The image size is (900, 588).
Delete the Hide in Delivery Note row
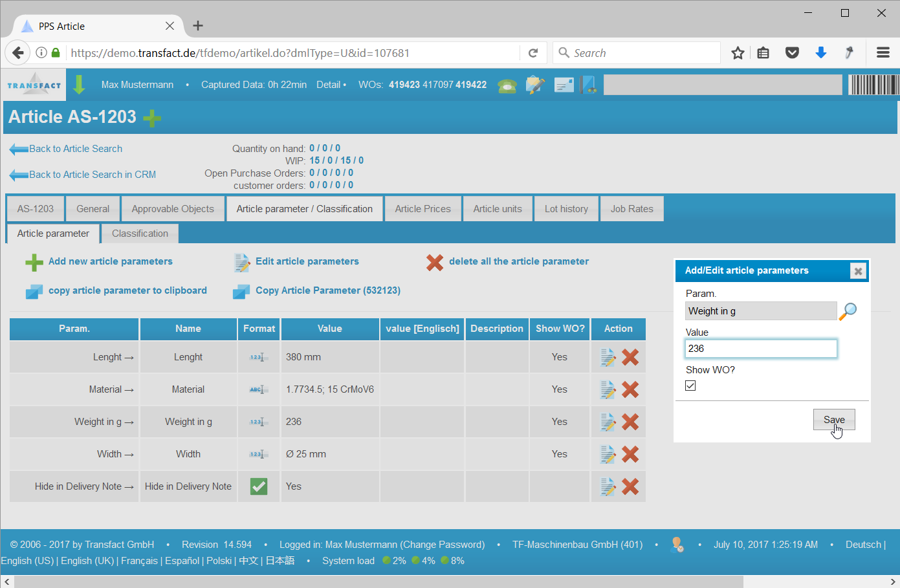click(x=630, y=486)
